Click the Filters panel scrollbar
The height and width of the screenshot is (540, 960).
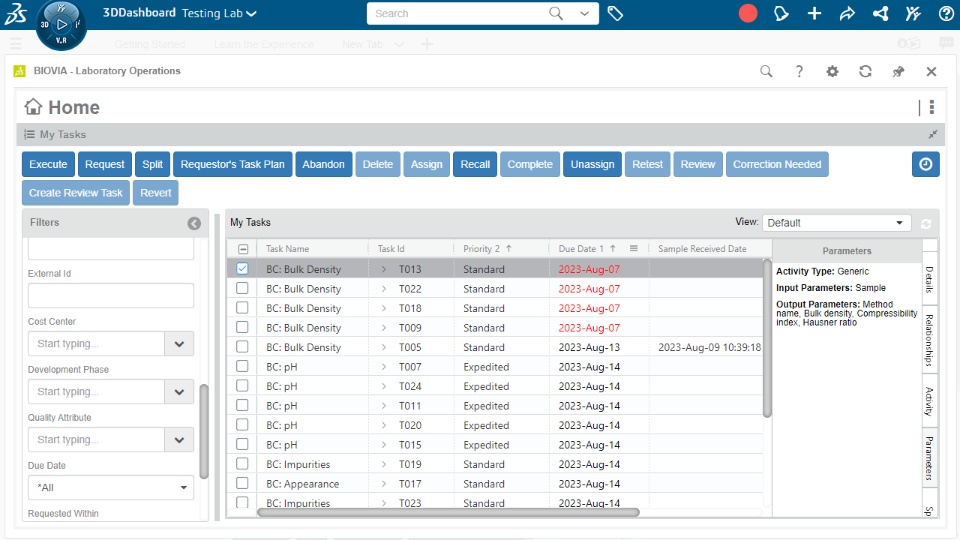[x=204, y=432]
